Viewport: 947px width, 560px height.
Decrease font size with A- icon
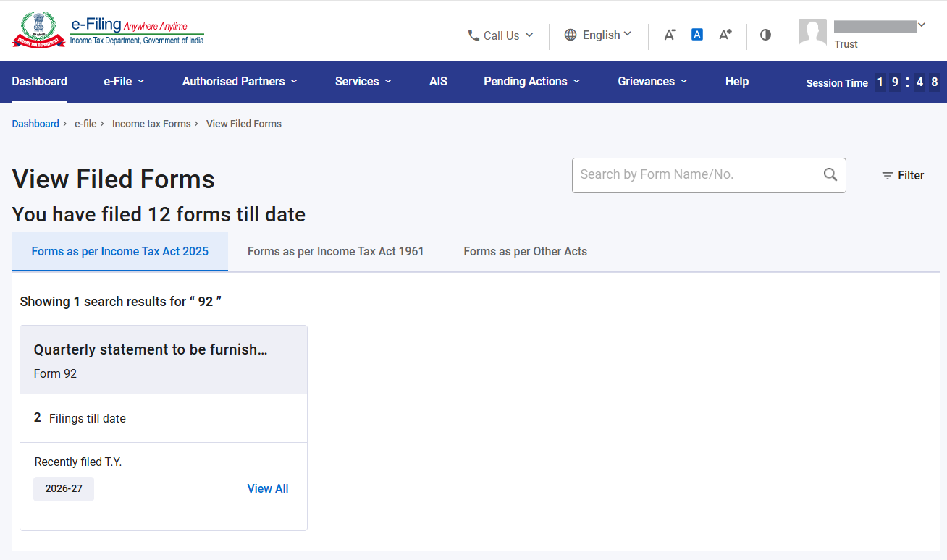click(x=670, y=34)
